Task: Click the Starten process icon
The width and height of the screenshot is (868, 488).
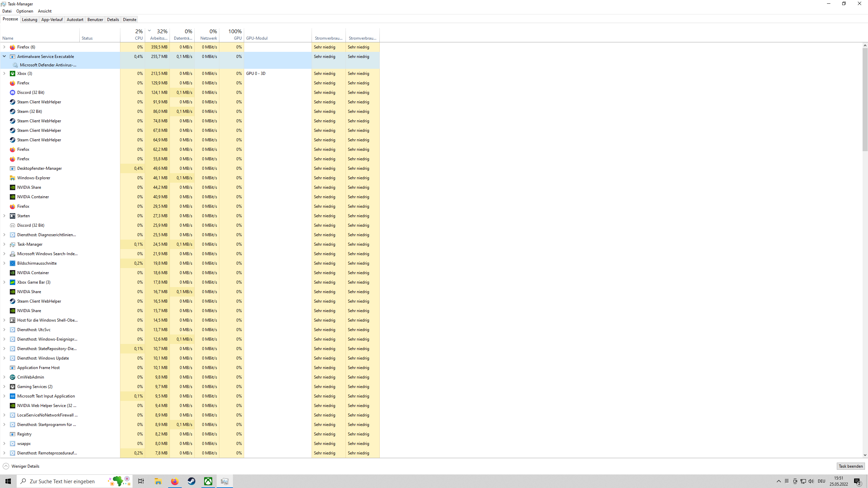Action: (x=13, y=216)
